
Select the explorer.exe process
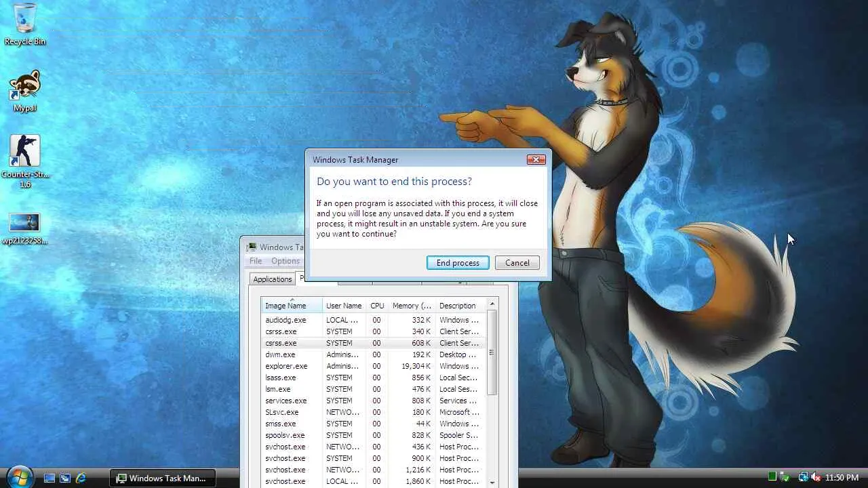click(374, 366)
